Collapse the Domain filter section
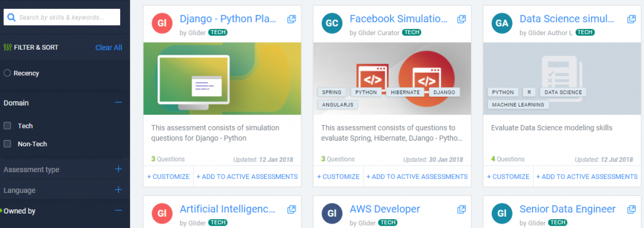The width and height of the screenshot is (644, 228). tap(118, 102)
